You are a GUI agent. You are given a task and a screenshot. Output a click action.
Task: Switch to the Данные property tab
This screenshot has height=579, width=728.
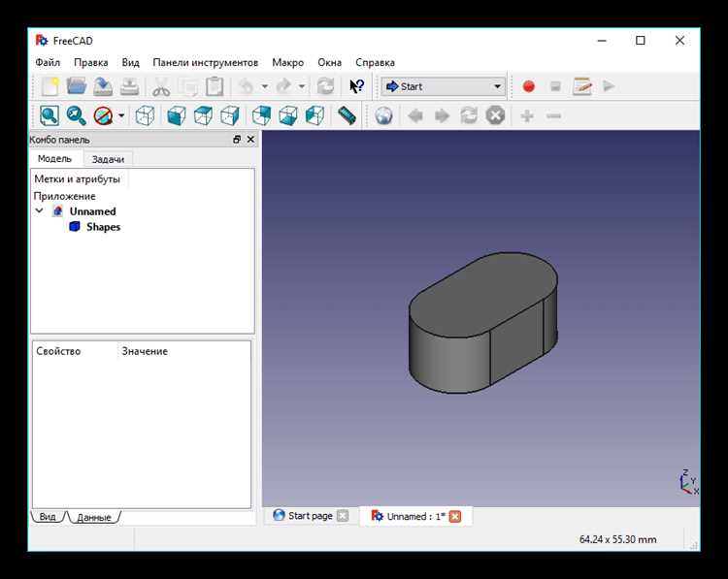pyautogui.click(x=94, y=517)
